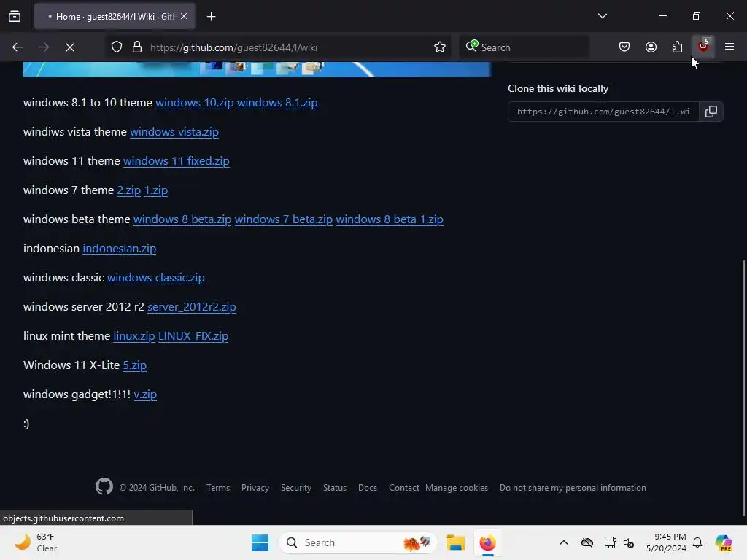Open the Status footer link
747x560 pixels.
pyautogui.click(x=334, y=488)
